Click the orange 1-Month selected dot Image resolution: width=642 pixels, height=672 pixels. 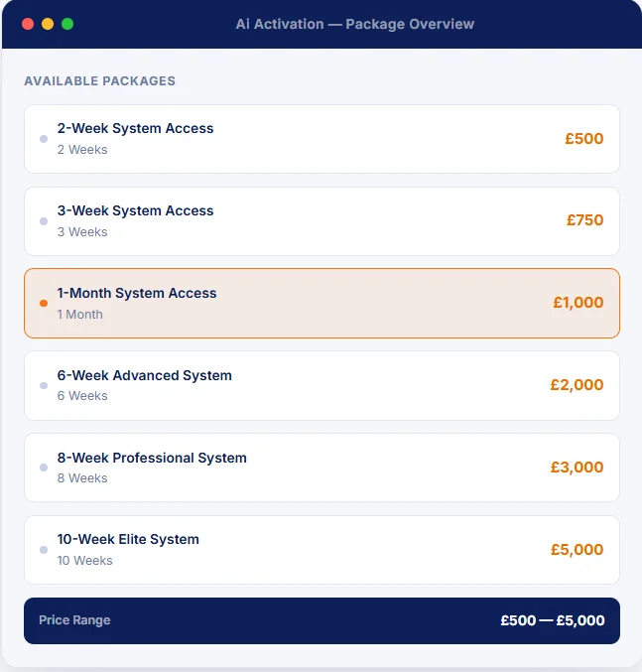[x=44, y=304]
